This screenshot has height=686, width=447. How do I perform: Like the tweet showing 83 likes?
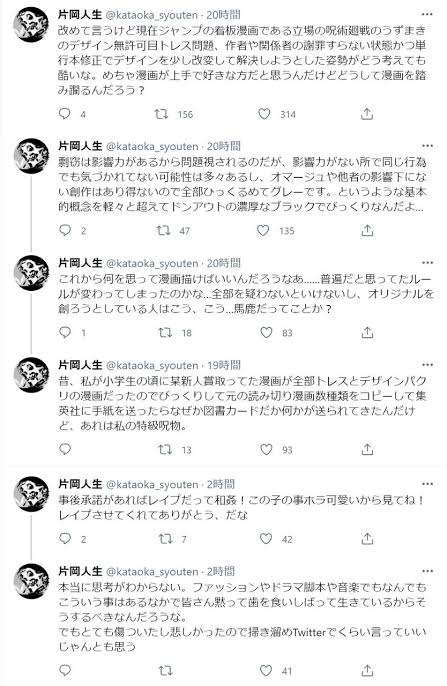(266, 332)
